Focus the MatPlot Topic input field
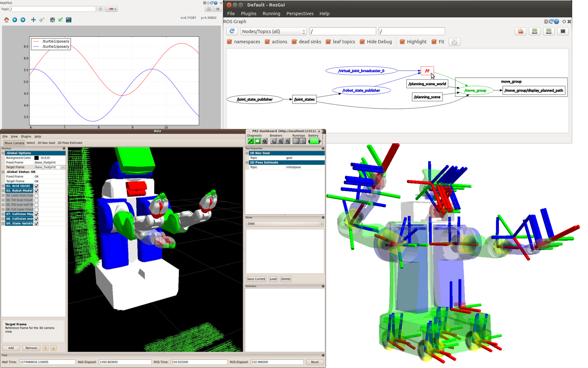The height and width of the screenshot is (368, 588). coord(52,9)
